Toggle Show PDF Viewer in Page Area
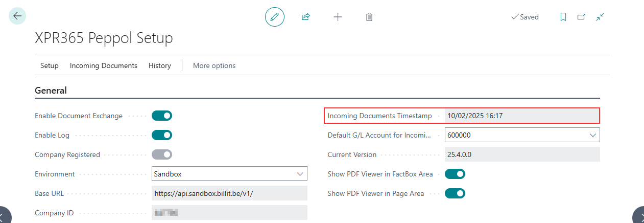This screenshot has width=644, height=223. 455,193
